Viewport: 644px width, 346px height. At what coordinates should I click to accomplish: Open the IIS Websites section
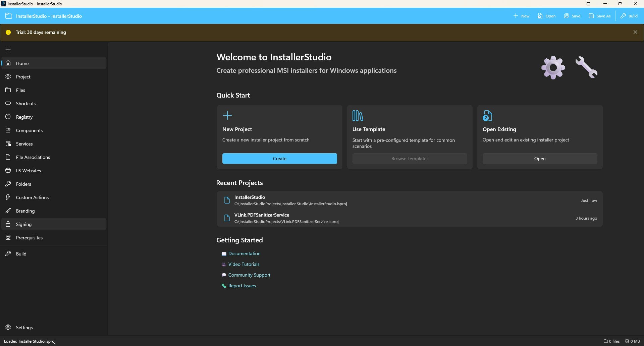pos(29,170)
